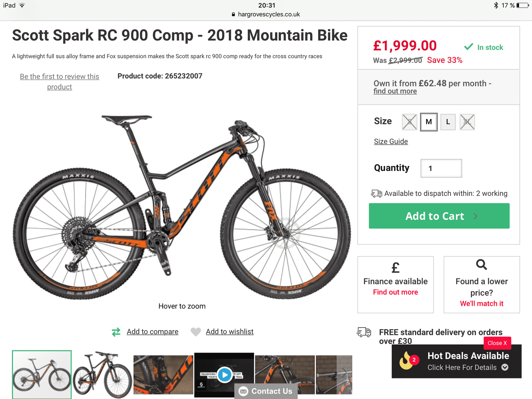Open the Size Guide link
This screenshot has height=399, width=532.
click(391, 142)
